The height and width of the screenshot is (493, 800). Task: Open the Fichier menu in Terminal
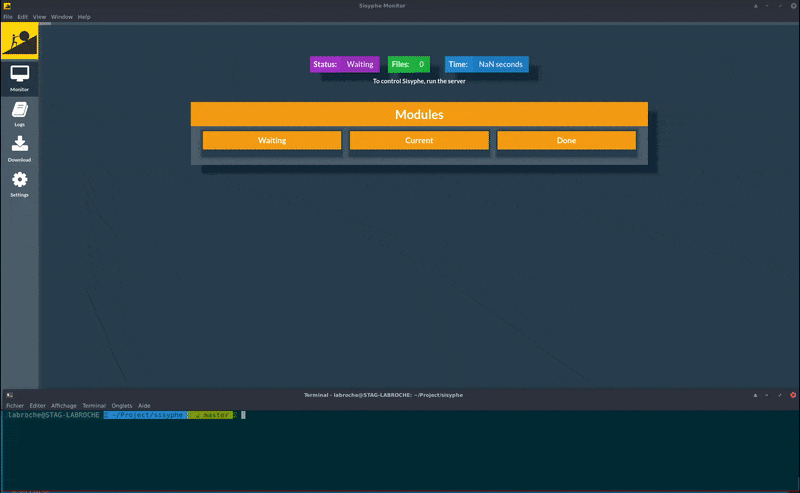click(x=15, y=406)
